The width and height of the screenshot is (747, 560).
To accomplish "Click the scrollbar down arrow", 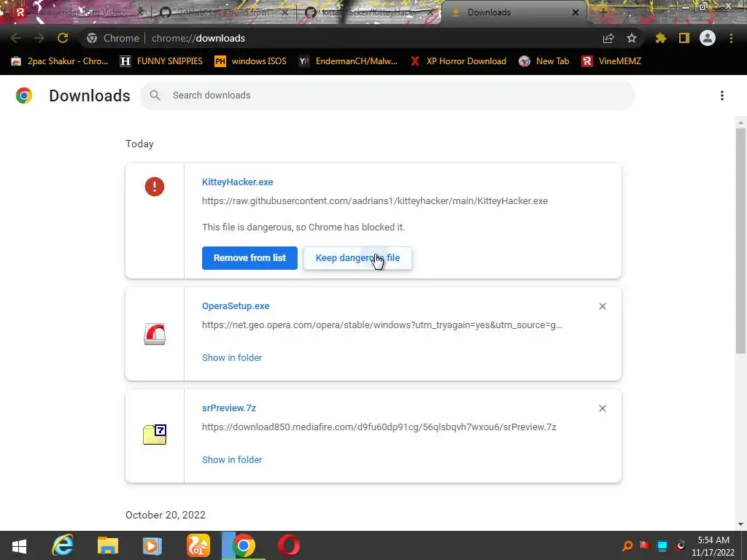I will coord(740,524).
